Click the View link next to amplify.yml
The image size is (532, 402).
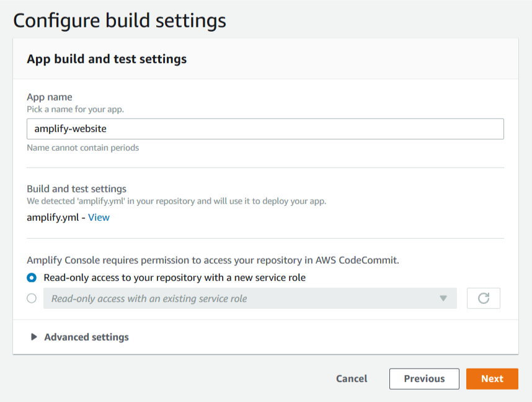coord(99,217)
